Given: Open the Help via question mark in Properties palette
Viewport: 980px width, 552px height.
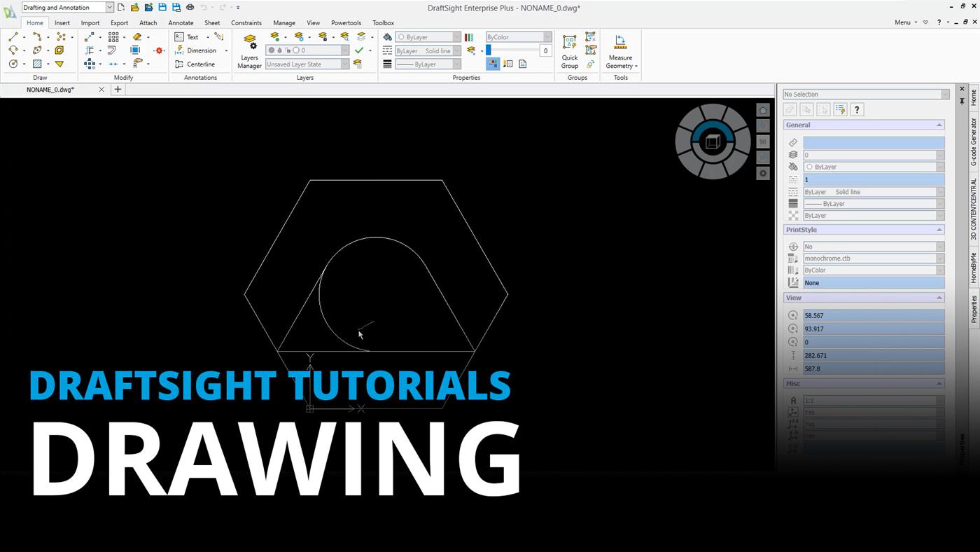Looking at the screenshot, I should tap(856, 109).
